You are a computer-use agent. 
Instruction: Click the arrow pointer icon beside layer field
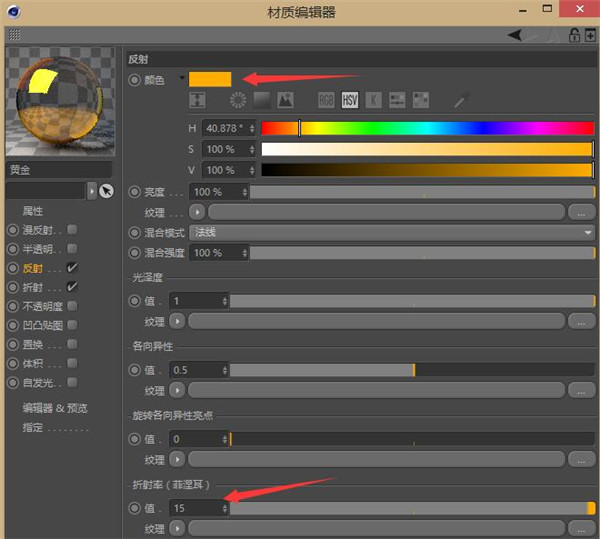(107, 190)
